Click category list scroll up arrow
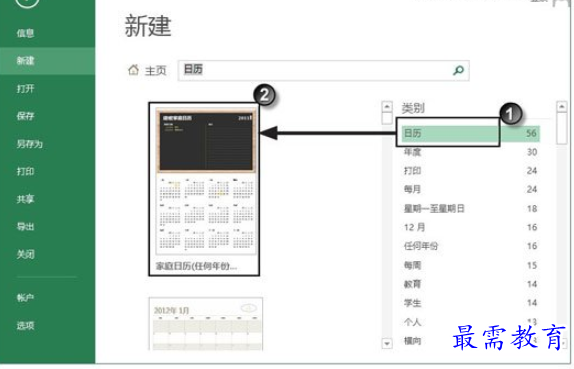 562,107
